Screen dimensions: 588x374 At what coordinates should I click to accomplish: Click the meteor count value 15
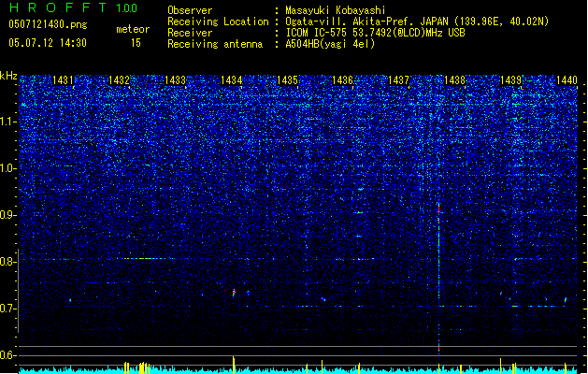point(136,43)
